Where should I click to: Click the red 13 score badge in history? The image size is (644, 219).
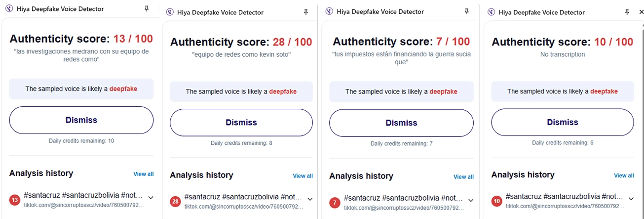(x=15, y=200)
